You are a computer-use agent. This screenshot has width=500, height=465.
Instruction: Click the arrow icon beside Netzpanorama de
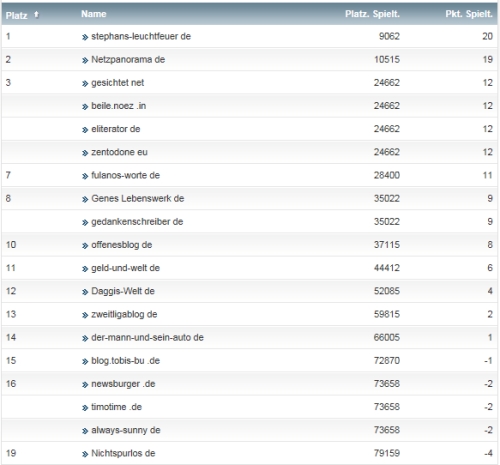[x=85, y=60]
